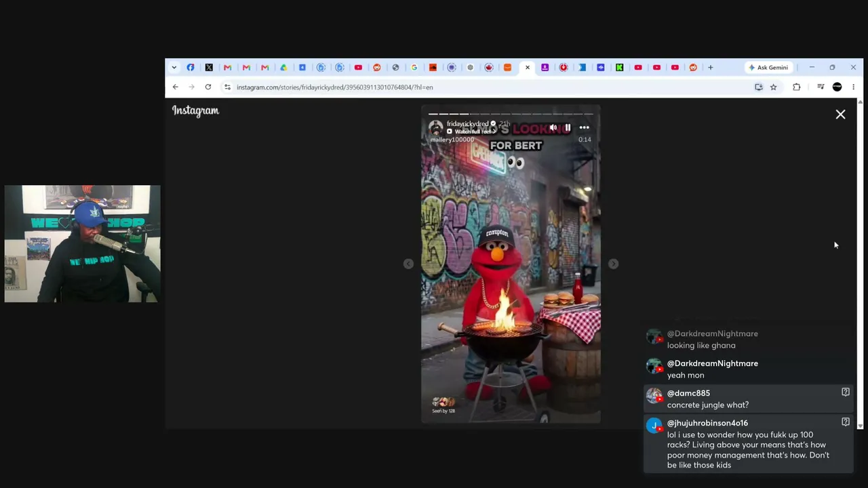
Task: Install the web app from the address bar
Action: [x=759, y=87]
